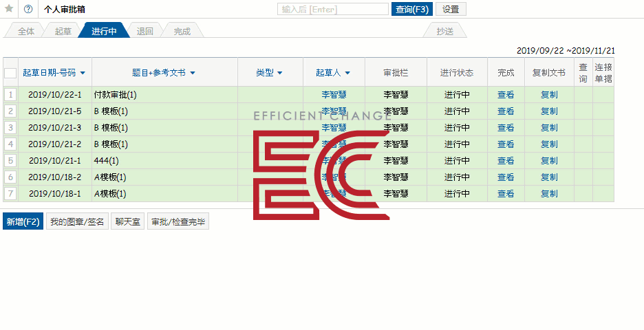Click 复制 link for 2019/10/21-3
Image resolution: width=644 pixels, height=330 pixels.
pos(549,128)
